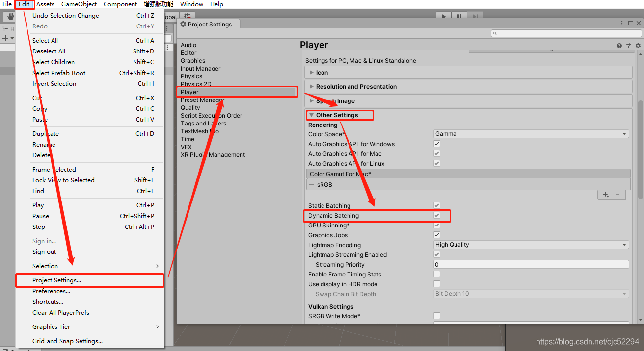This screenshot has height=351, width=644.
Task: Toggle Graphics Jobs checkbox
Action: 437,235
